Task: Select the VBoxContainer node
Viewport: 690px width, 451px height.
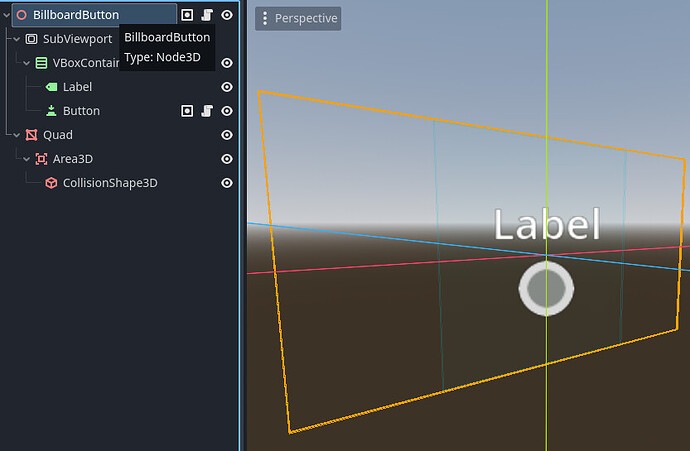Action: pyautogui.click(x=86, y=63)
